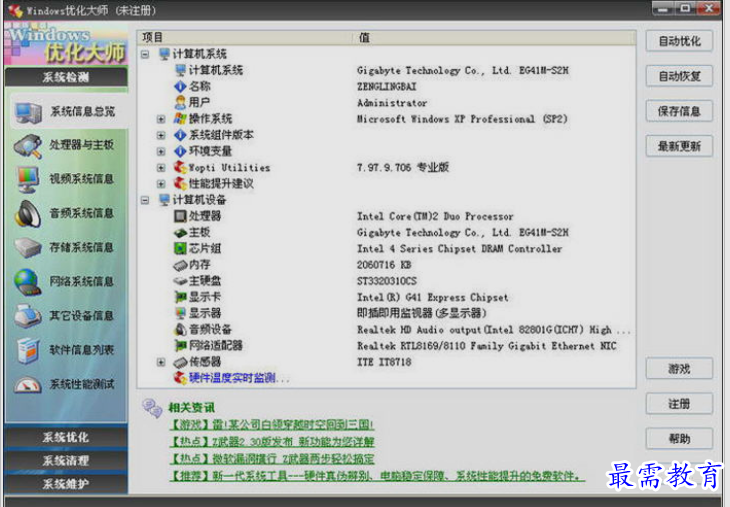Collapse the 计算机设备 tree node
This screenshot has width=730, height=507.
(145, 200)
